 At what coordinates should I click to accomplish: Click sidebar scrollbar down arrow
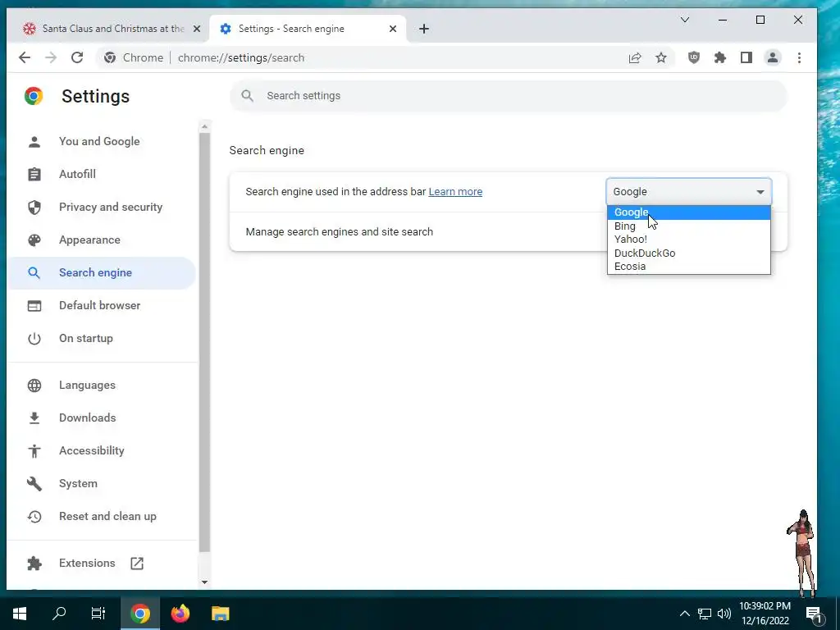[x=204, y=582]
